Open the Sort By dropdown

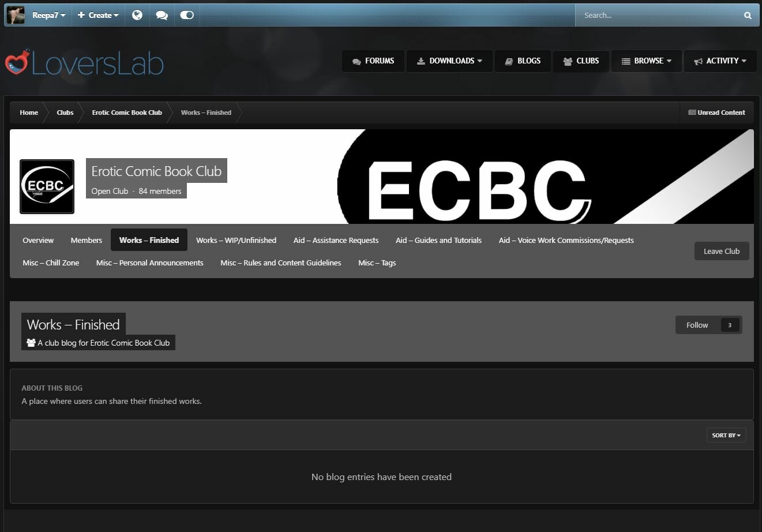pos(726,435)
